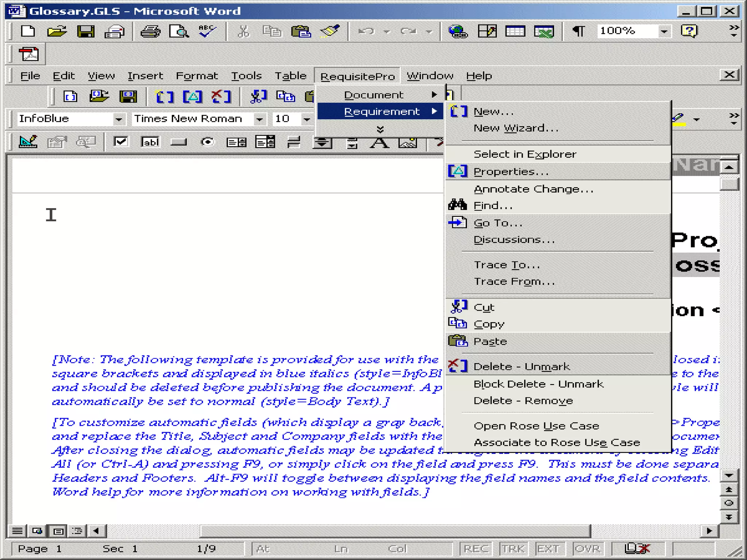
Task: Click the Insert Table toolbar icon
Action: click(515, 31)
